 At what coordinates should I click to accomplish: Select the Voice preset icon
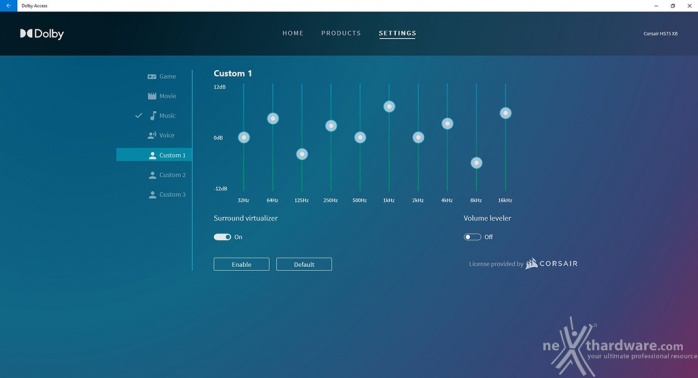152,135
